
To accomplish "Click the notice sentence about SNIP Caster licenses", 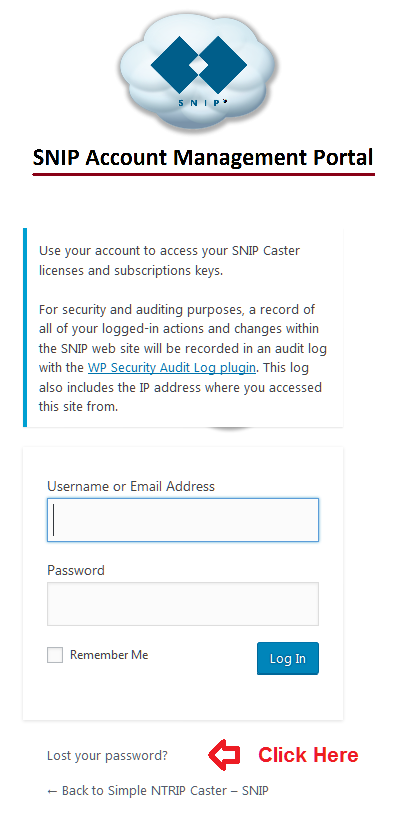I will tap(169, 260).
